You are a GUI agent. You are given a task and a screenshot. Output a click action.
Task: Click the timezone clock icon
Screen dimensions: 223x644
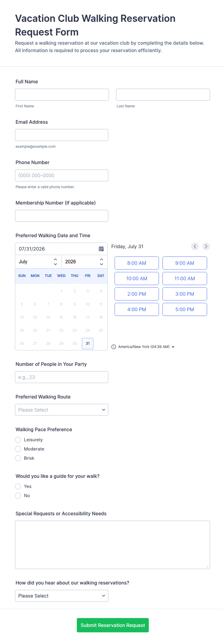[114, 347]
